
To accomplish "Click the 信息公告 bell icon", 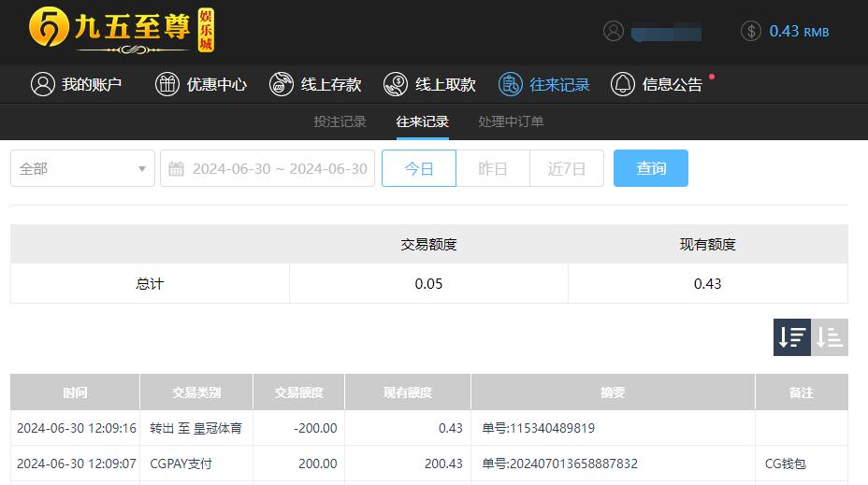I will 623,84.
